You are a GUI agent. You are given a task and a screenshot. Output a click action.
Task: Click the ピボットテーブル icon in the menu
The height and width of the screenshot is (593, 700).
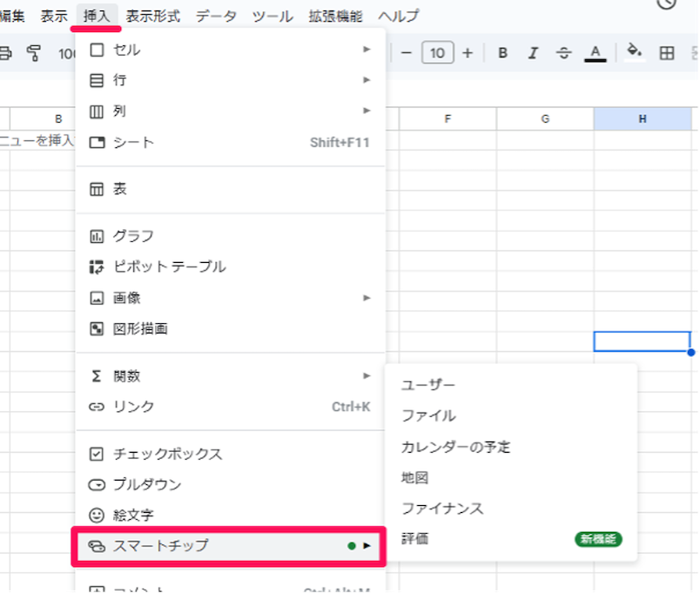96,266
